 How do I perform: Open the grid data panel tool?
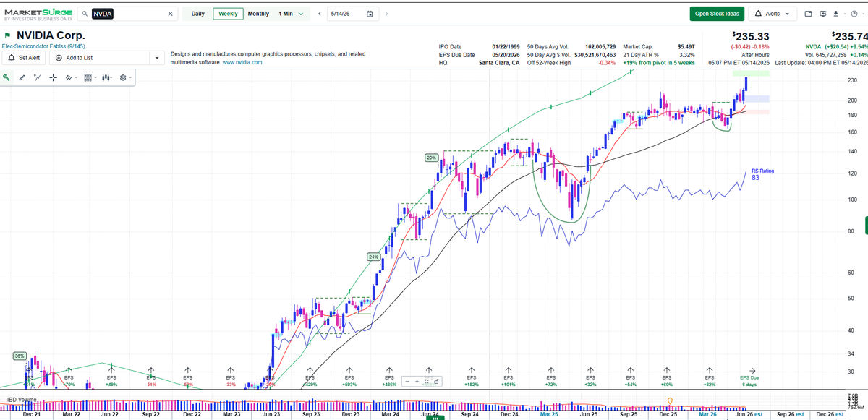click(90, 77)
